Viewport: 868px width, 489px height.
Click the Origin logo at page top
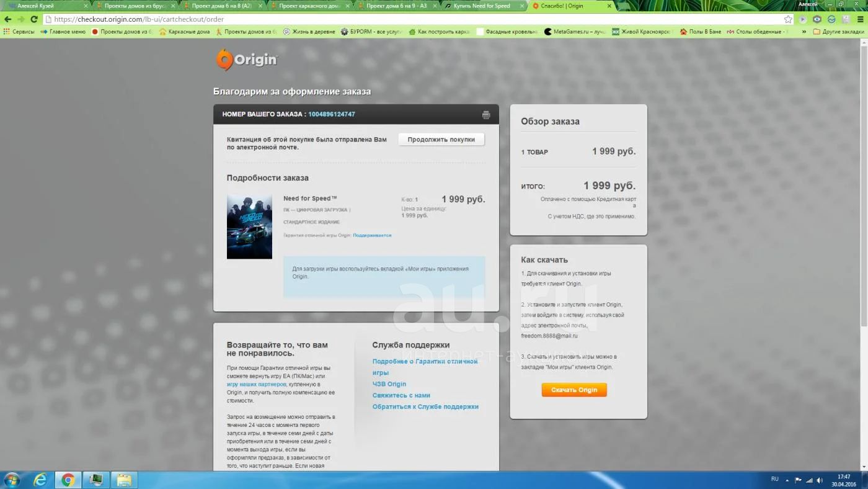click(x=247, y=60)
